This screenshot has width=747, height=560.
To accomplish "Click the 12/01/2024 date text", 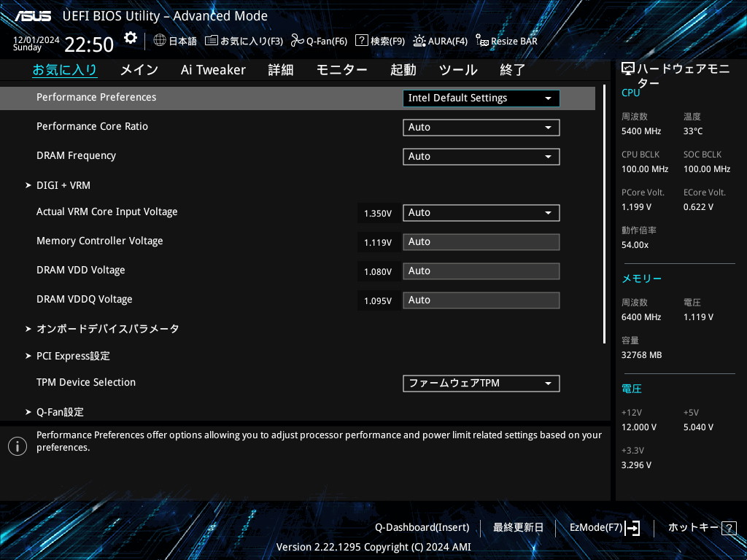I will (x=36, y=40).
